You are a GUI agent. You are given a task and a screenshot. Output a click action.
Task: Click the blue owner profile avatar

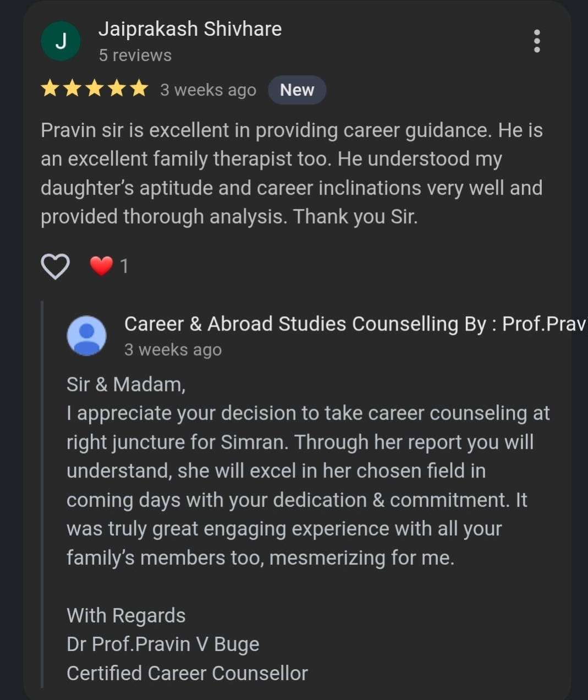[86, 335]
